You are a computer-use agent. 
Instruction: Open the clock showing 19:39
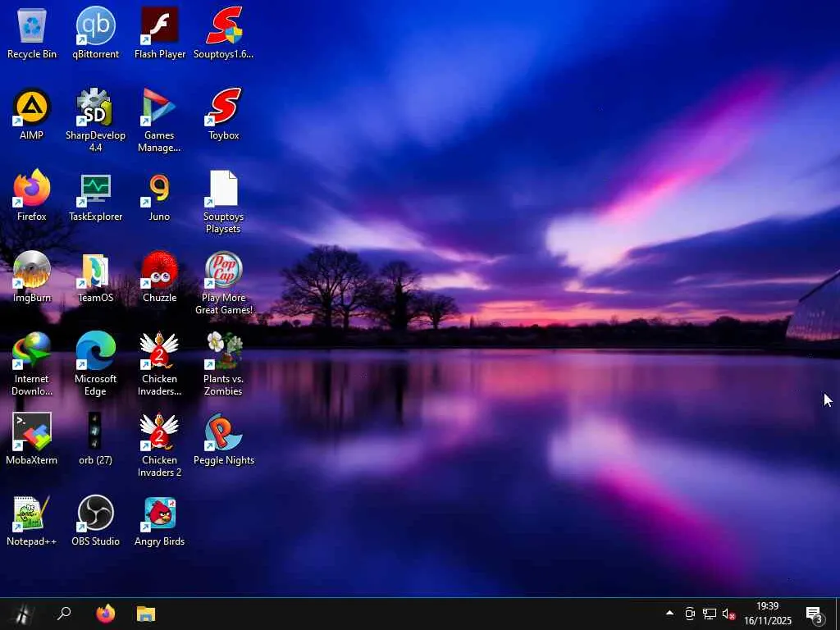pos(768,614)
